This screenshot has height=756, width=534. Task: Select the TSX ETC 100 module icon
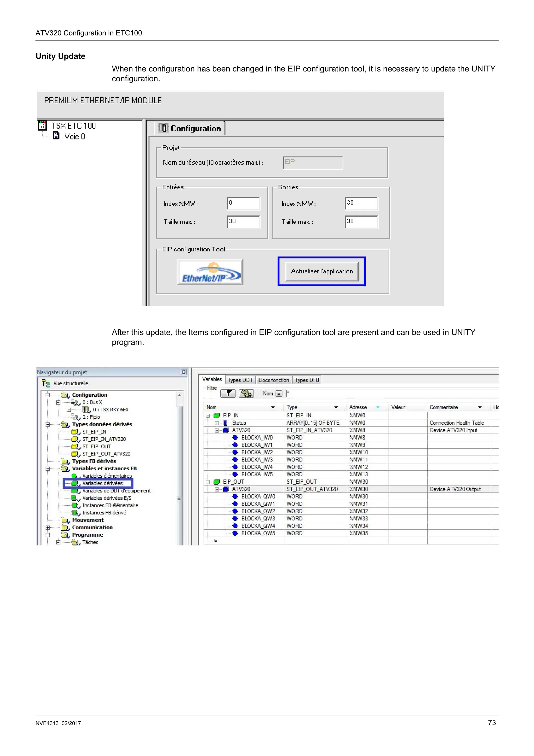43,125
